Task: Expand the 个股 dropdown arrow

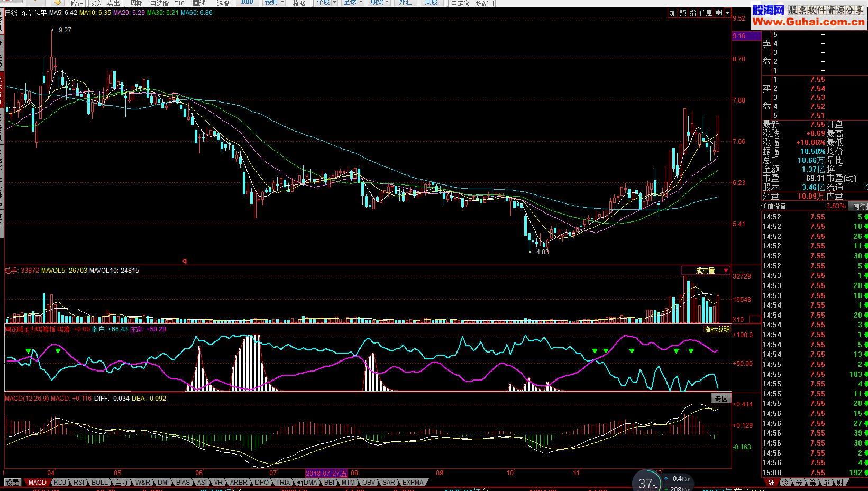Action: [x=335, y=2]
